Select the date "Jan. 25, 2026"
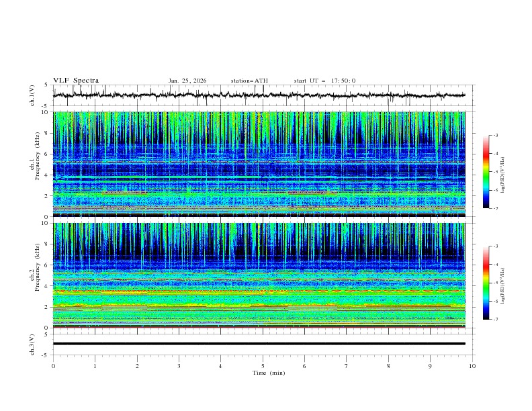The height and width of the screenshot is (411, 532). click(187, 81)
